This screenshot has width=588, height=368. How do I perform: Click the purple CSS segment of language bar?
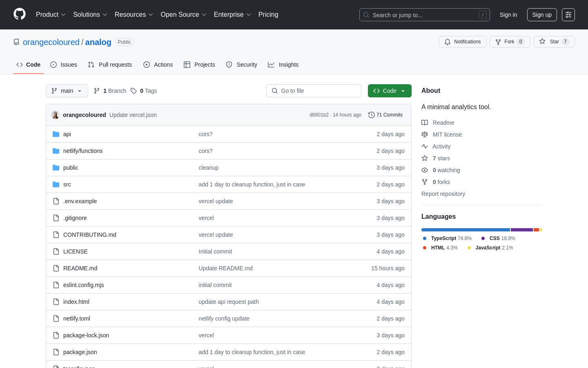[x=522, y=230]
